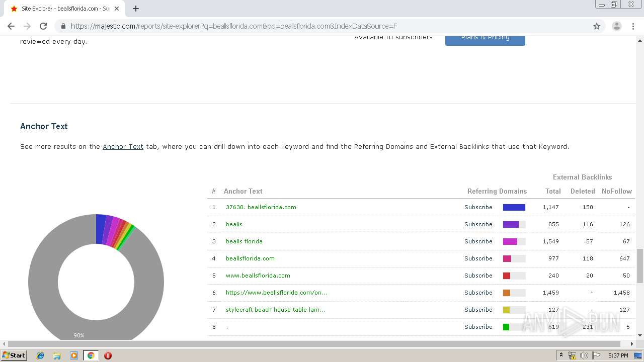
Task: Open the beallsflorida.com anchor text link
Action: point(250,258)
